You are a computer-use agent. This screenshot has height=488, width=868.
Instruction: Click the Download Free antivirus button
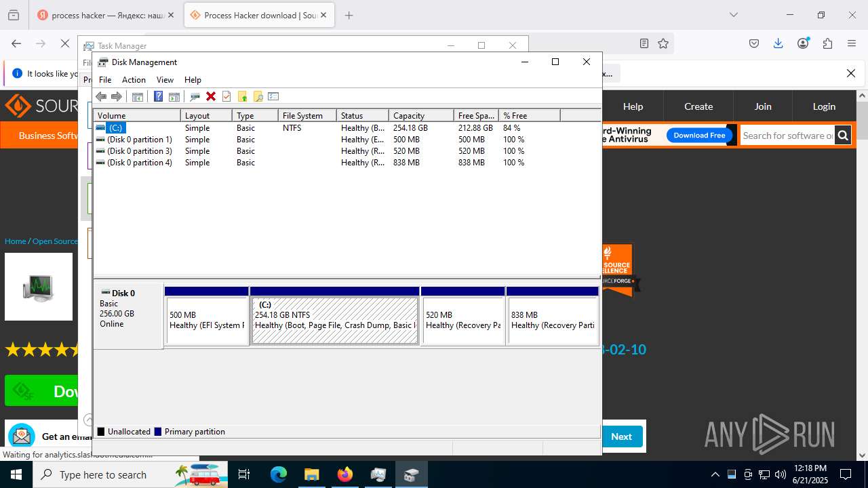[699, 135]
